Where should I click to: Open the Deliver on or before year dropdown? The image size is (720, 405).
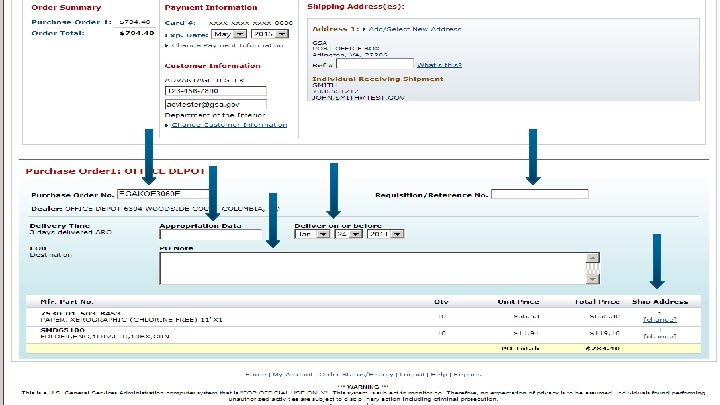click(385, 234)
